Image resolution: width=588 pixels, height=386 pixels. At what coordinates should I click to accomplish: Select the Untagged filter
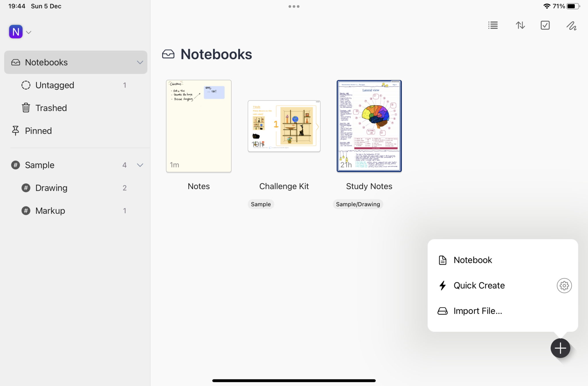55,85
